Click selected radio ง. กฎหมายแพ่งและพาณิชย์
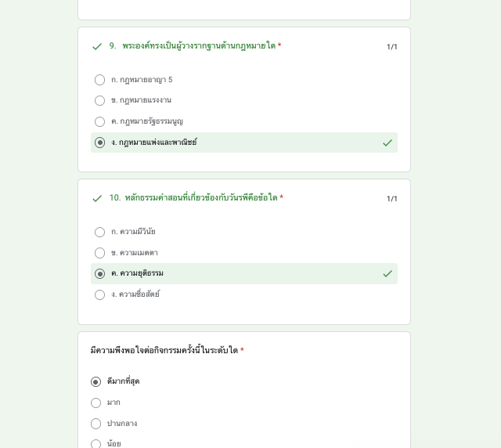 point(100,143)
